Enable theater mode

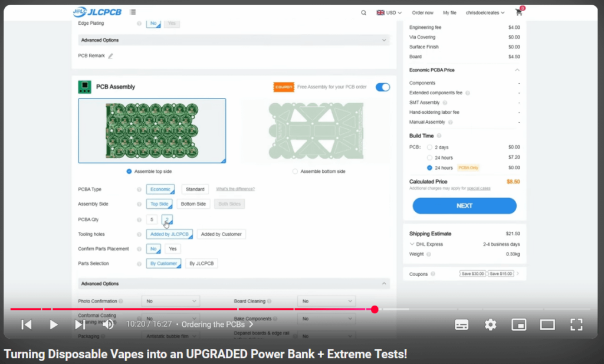547,324
